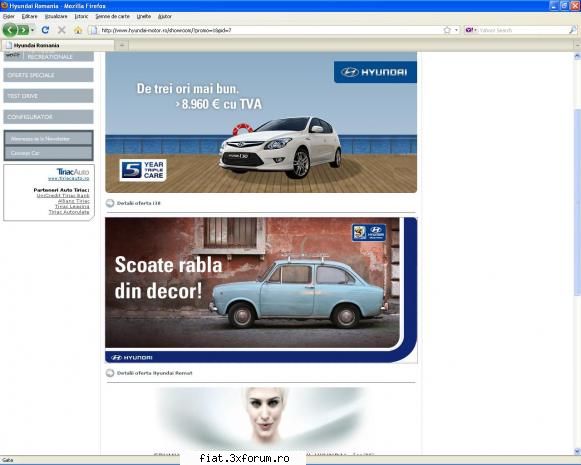Open the UniCredit Tiriac Bank link
The height and width of the screenshot is (465, 581).
[x=63, y=195]
